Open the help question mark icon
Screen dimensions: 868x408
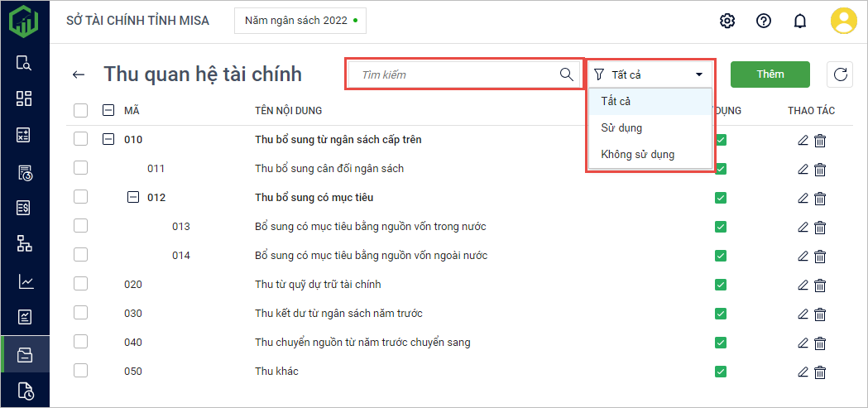pos(764,21)
